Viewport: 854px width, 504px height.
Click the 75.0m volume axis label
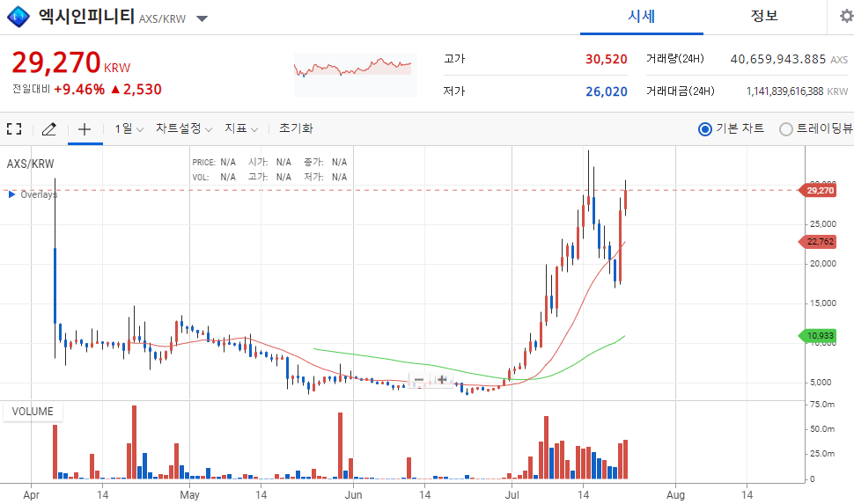click(822, 405)
